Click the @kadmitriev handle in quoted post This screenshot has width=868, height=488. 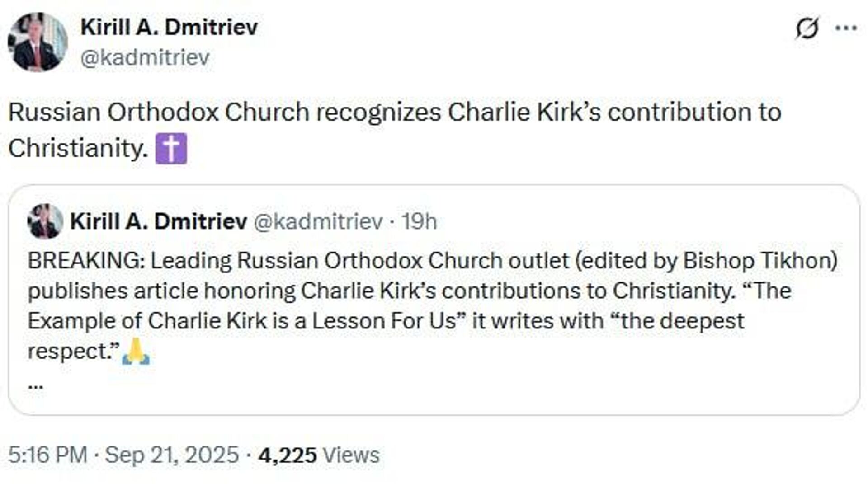(318, 221)
